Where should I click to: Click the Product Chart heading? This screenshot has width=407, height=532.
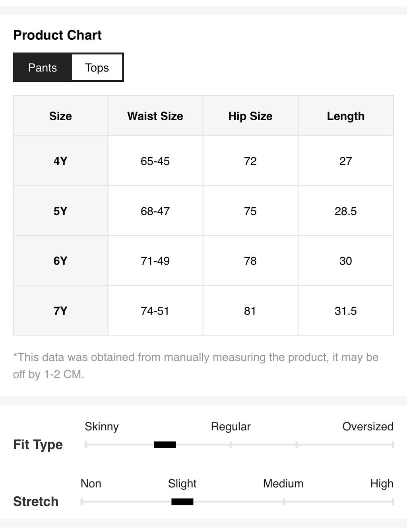(58, 35)
